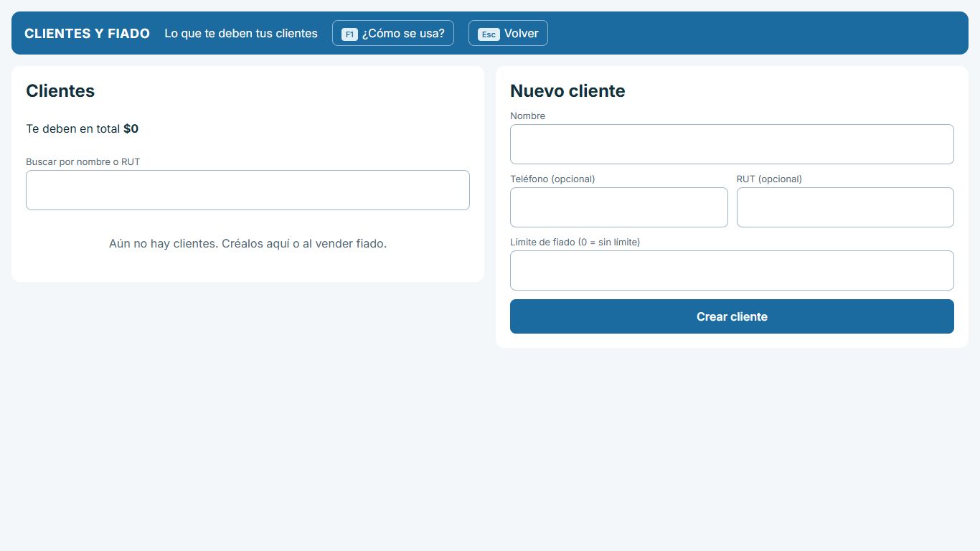Click the Clientes heading
Viewport: 980px width, 551px height.
[x=60, y=91]
